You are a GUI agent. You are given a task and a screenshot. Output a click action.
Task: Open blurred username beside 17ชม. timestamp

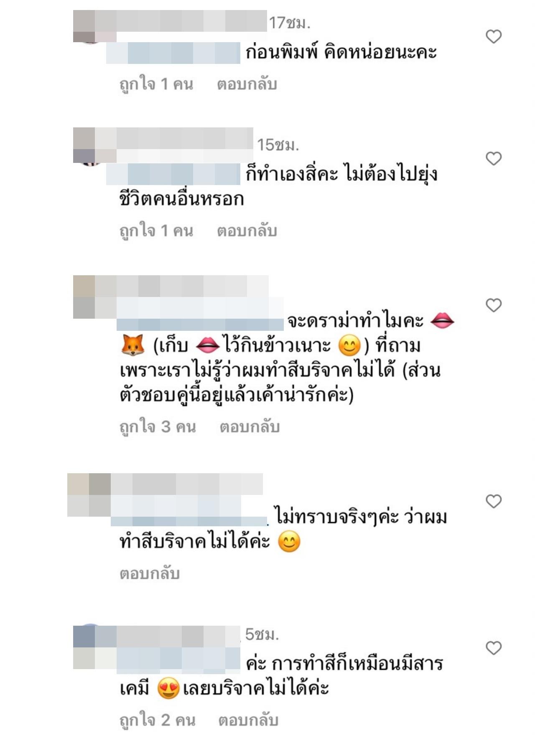[181, 21]
